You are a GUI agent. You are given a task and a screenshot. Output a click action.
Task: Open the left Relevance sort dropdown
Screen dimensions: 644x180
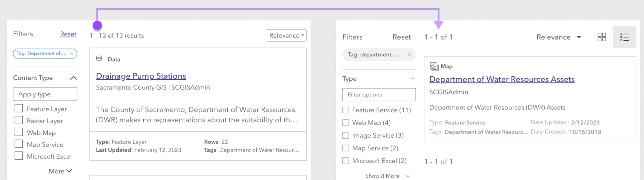pyautogui.click(x=286, y=35)
